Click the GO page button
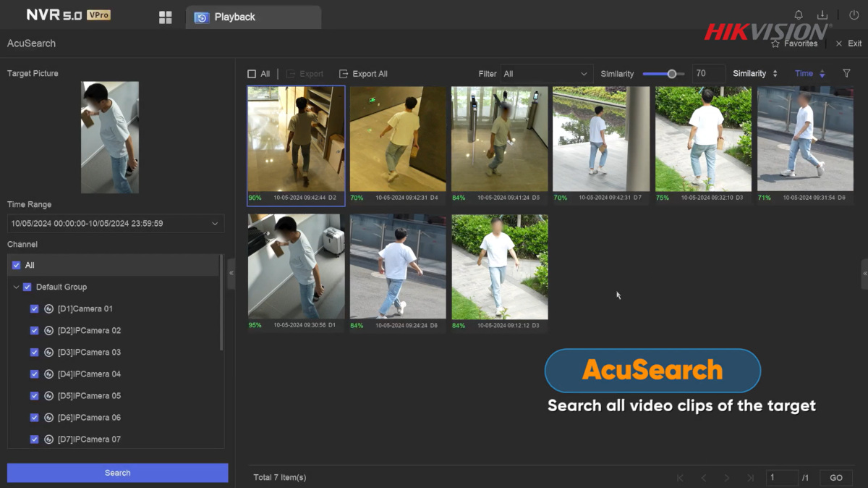 [x=835, y=478]
